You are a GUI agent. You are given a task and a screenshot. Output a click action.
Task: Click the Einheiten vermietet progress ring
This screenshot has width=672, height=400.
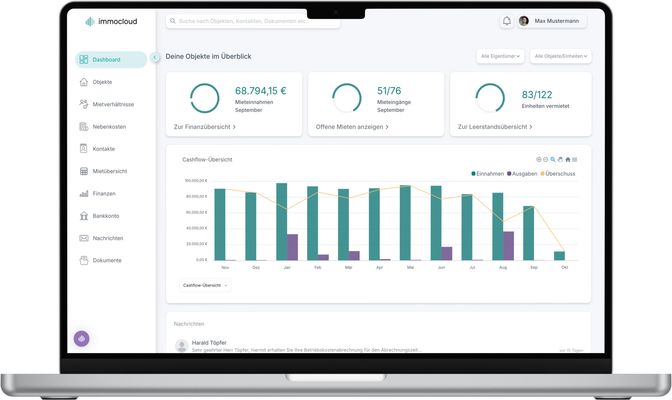click(x=490, y=98)
